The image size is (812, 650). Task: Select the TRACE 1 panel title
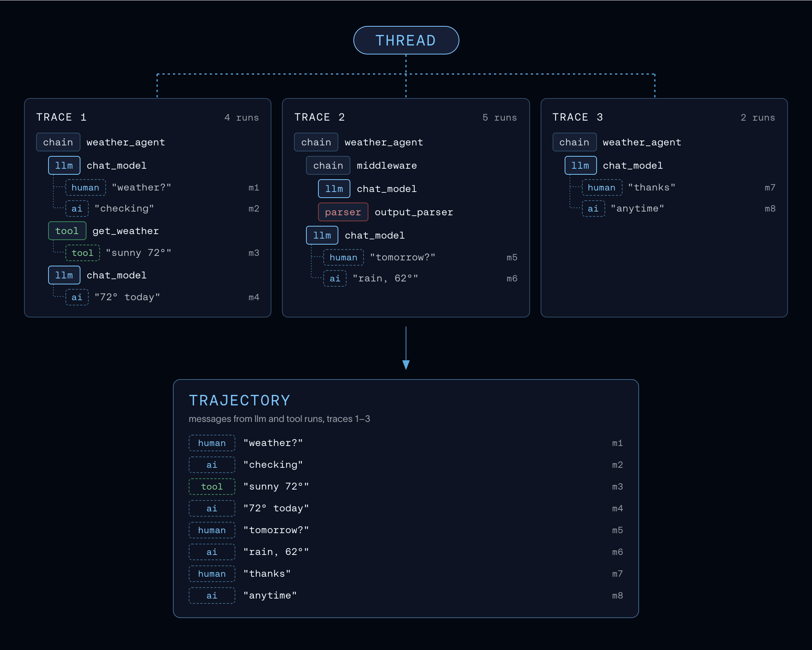coord(61,117)
